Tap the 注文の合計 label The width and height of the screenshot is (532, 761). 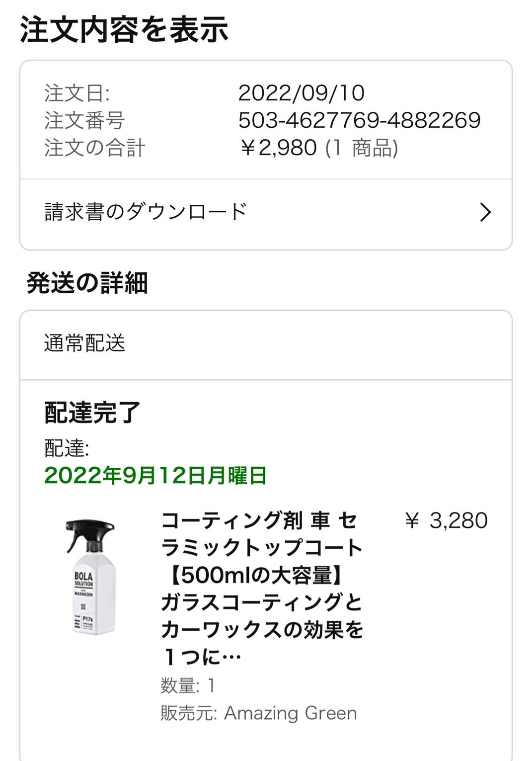click(x=94, y=148)
